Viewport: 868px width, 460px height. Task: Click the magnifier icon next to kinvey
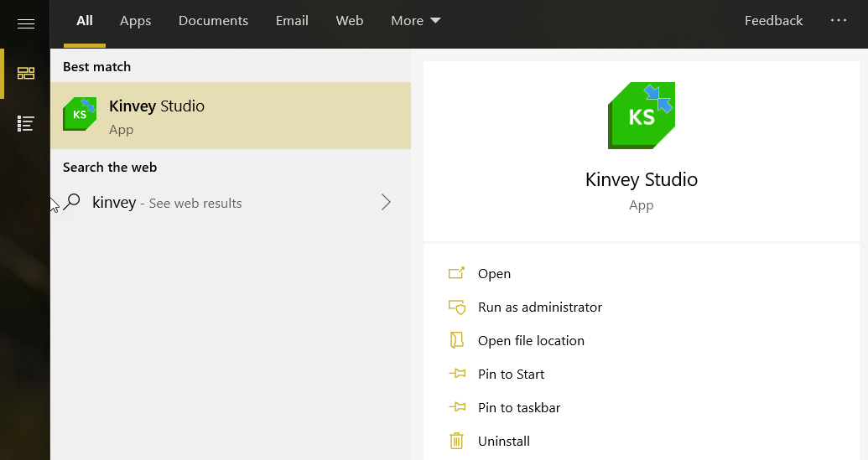(x=71, y=202)
